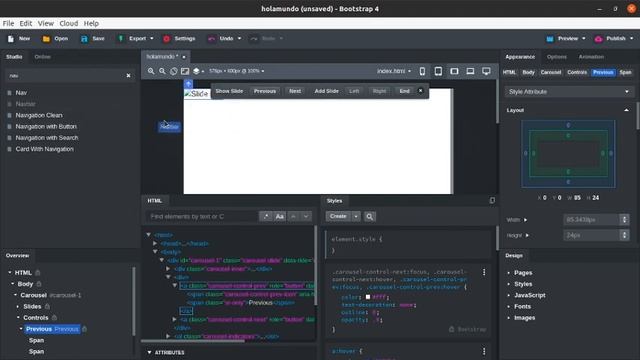
Task: Save the design with the Save icon
Action: tap(84, 39)
